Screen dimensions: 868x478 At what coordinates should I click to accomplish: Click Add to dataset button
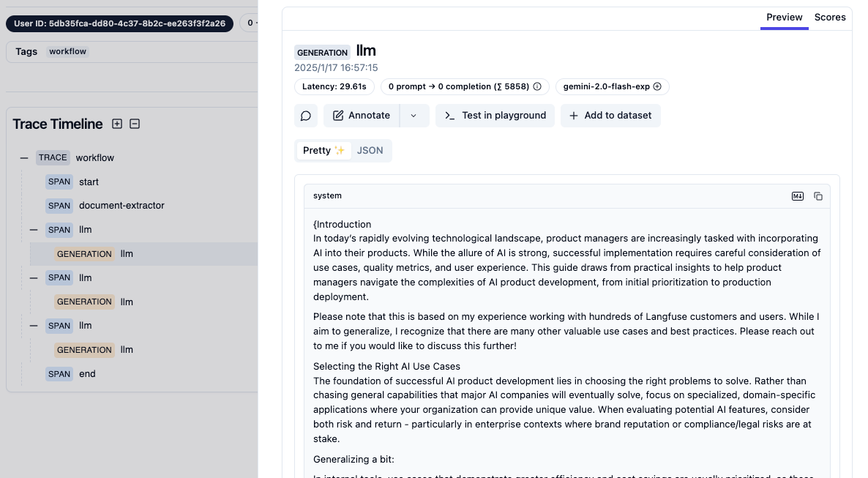610,116
